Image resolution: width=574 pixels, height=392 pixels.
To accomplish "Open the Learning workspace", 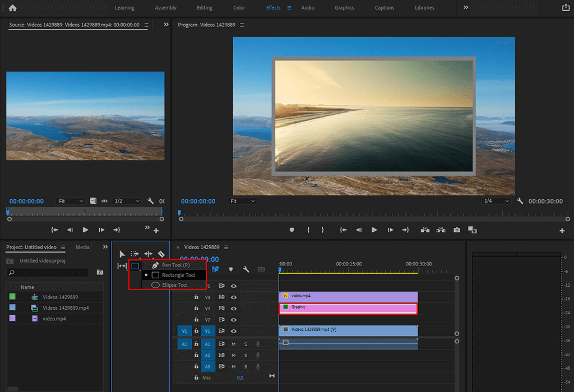I will coord(124,8).
